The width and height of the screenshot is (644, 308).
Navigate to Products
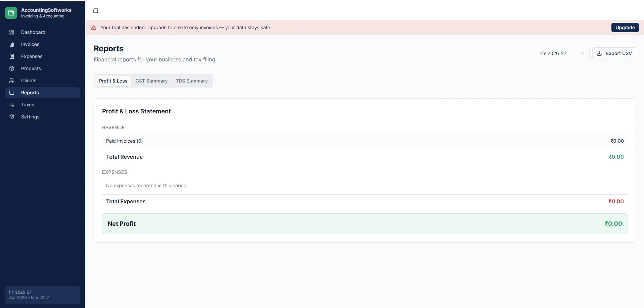pos(42,68)
